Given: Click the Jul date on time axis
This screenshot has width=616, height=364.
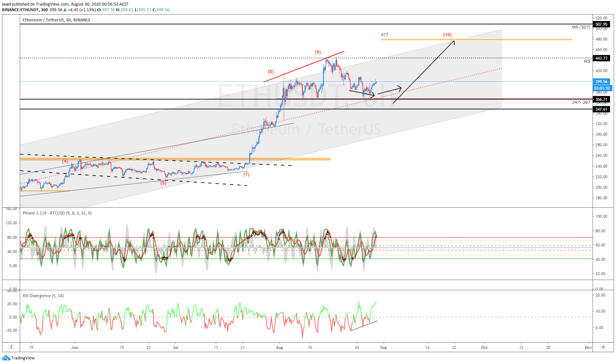Looking at the screenshot, I should 175,347.
